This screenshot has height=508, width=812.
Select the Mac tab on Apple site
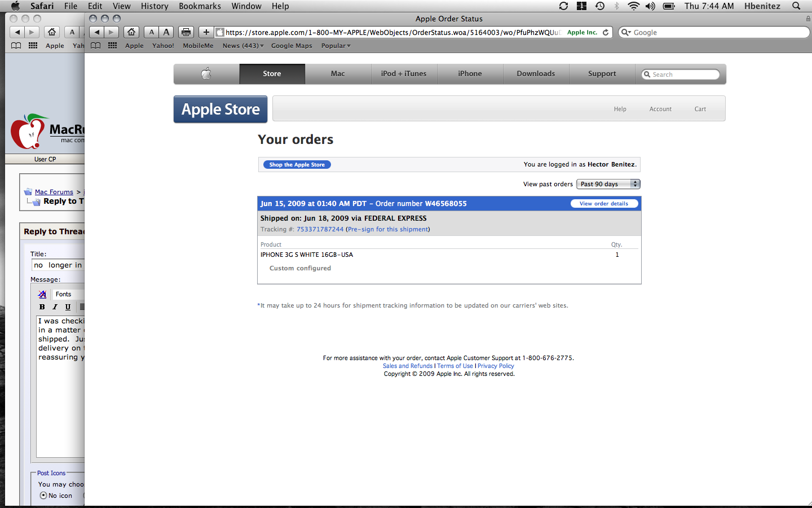pyautogui.click(x=338, y=73)
